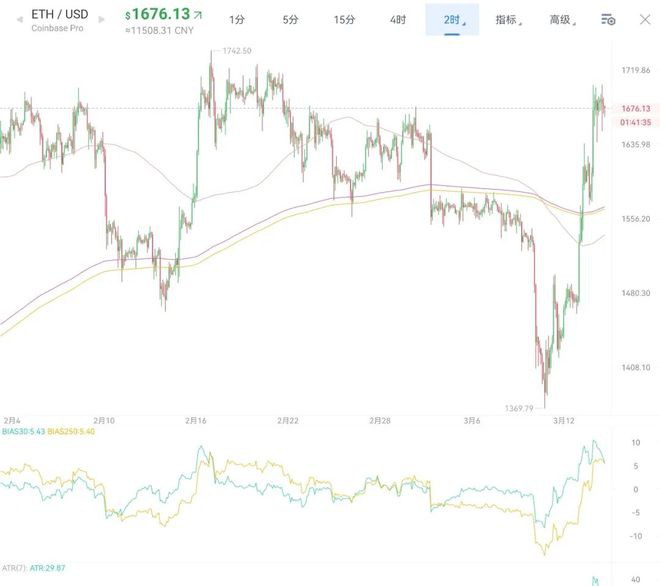
Task: Expand the 2时 timeframe dropdown
Action: 451,20
